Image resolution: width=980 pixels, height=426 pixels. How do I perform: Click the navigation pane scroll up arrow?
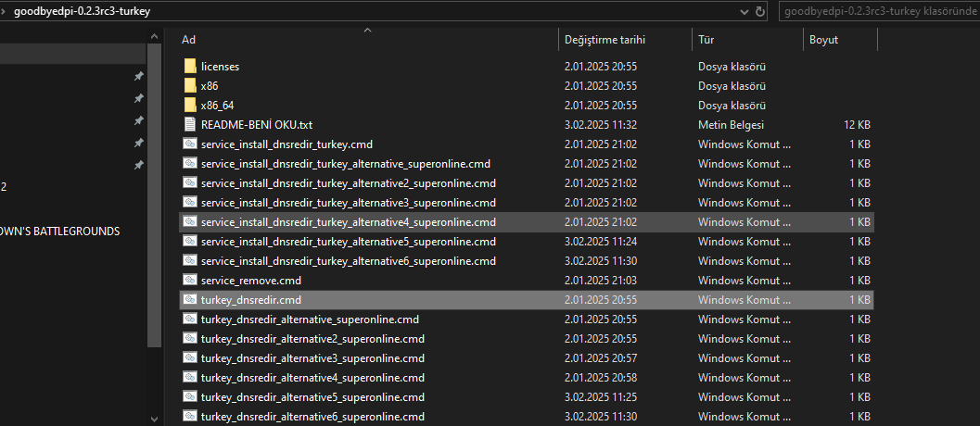pos(155,35)
